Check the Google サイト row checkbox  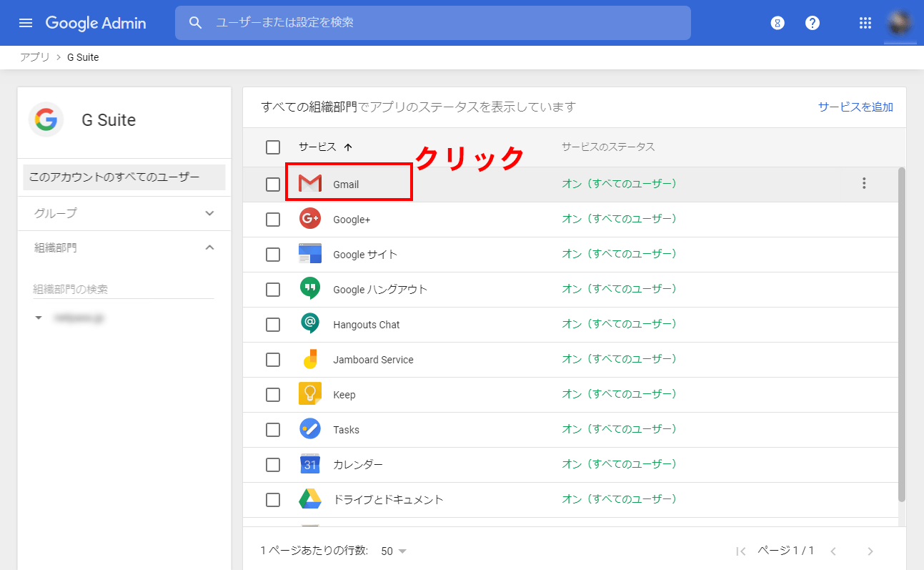(x=273, y=254)
